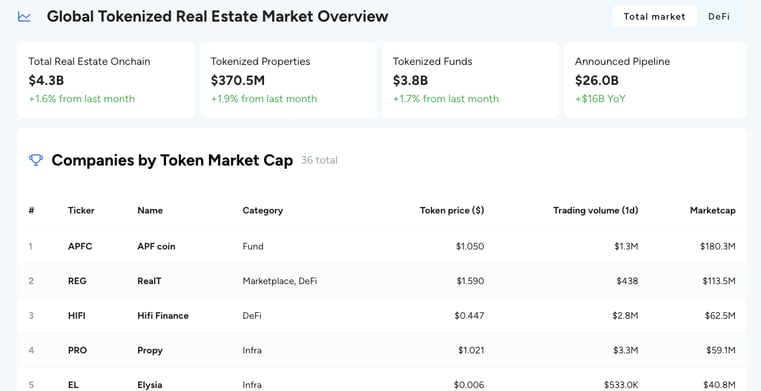Click the trophy icon next to Companies heading
Viewport: 761px width, 391px height.
tap(36, 160)
